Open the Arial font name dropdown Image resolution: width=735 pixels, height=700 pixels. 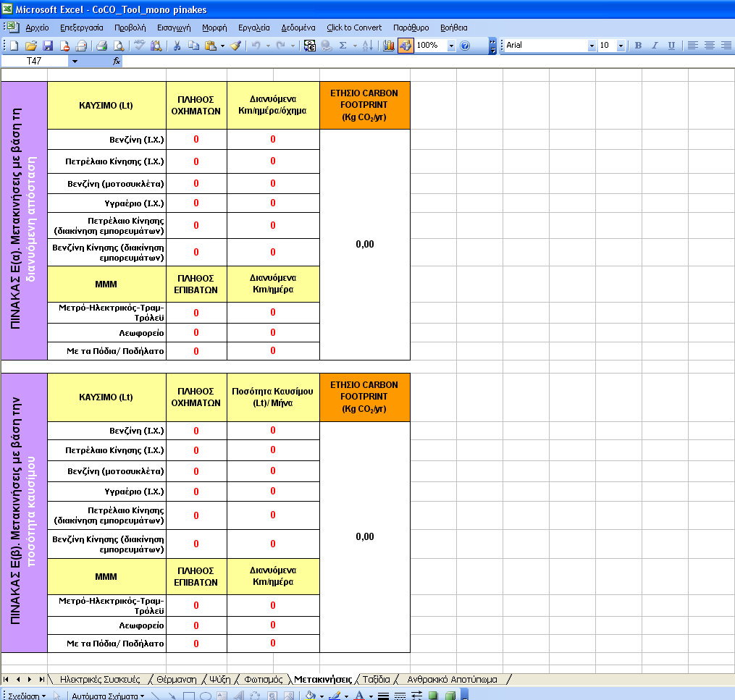pos(592,46)
